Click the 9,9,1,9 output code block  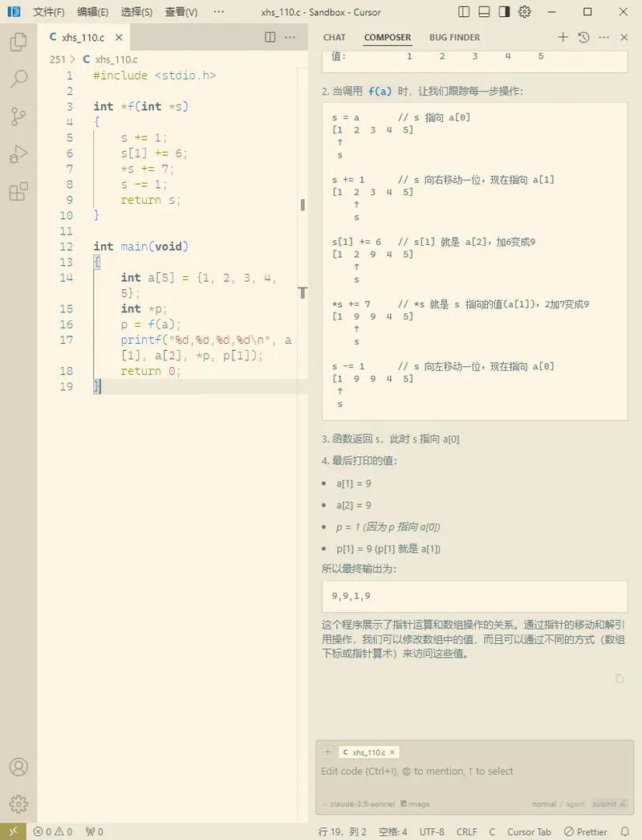pos(474,596)
